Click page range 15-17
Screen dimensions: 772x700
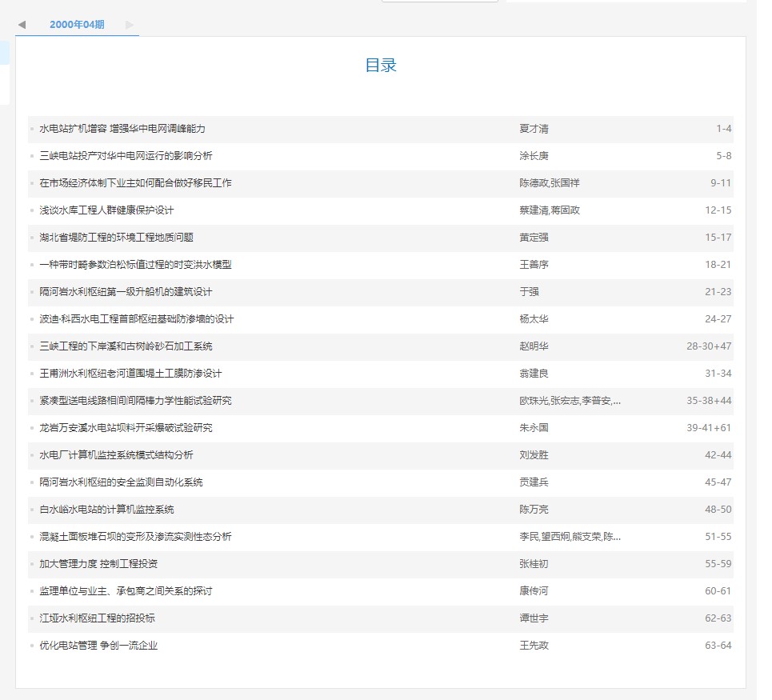click(x=718, y=238)
